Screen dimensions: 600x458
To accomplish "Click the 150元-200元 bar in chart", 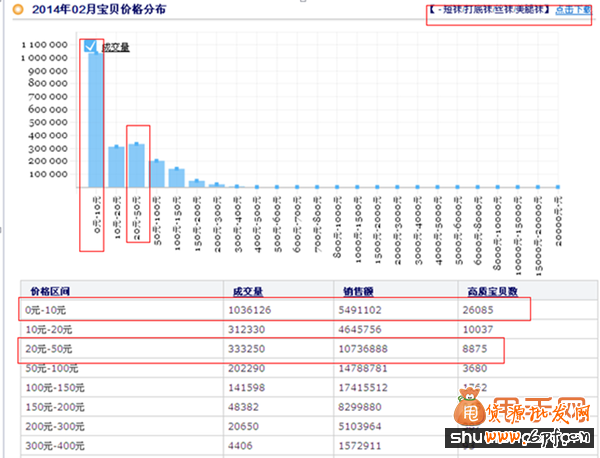I will click(197, 183).
